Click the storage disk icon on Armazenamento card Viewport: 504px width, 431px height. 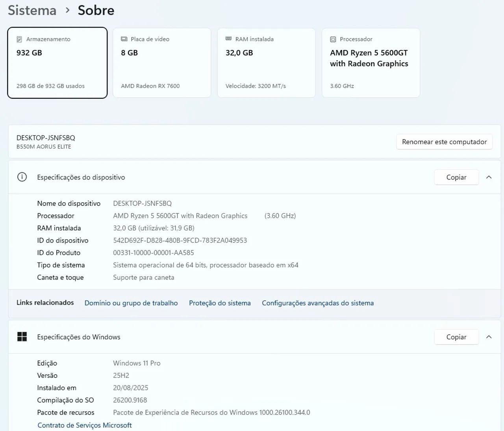19,39
